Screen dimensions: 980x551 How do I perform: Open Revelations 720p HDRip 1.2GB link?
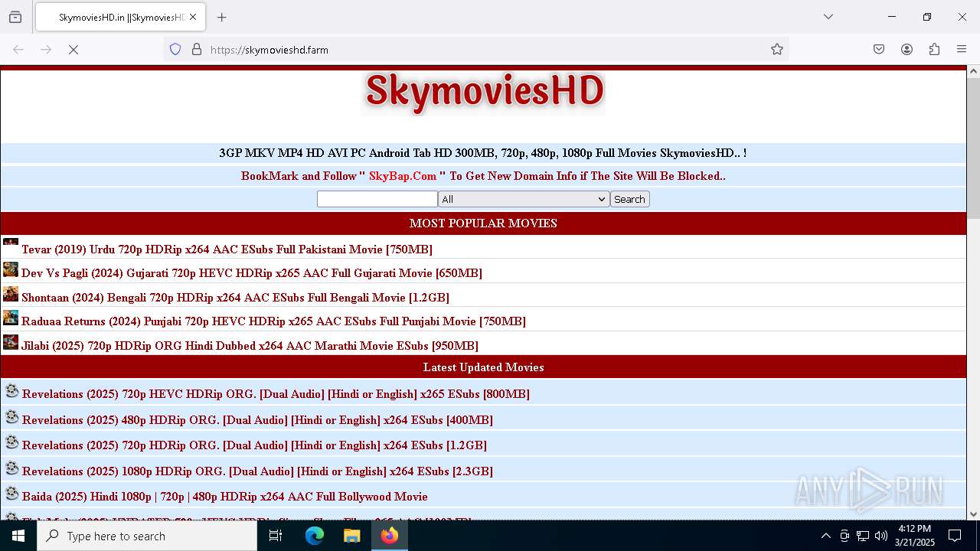254,445
